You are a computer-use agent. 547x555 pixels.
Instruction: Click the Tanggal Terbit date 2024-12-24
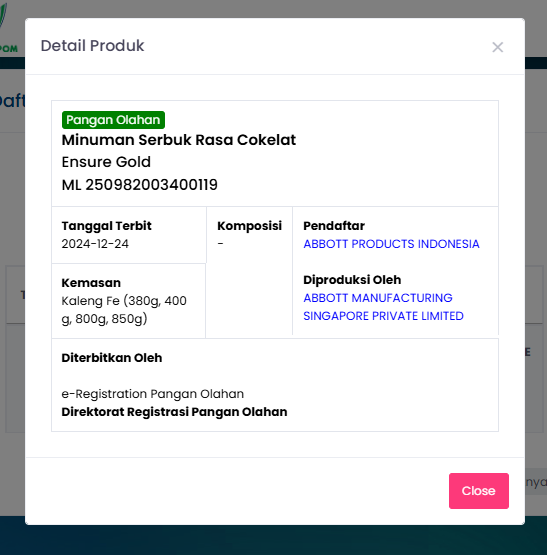[x=95, y=244]
